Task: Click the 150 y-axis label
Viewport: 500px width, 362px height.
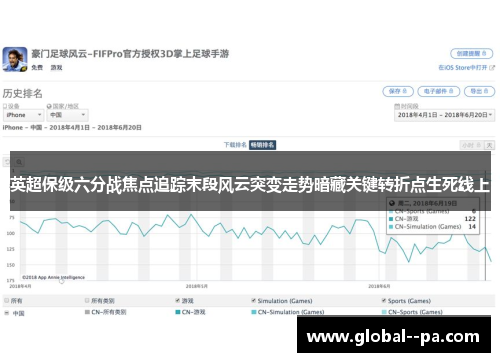Action: pos(11,265)
